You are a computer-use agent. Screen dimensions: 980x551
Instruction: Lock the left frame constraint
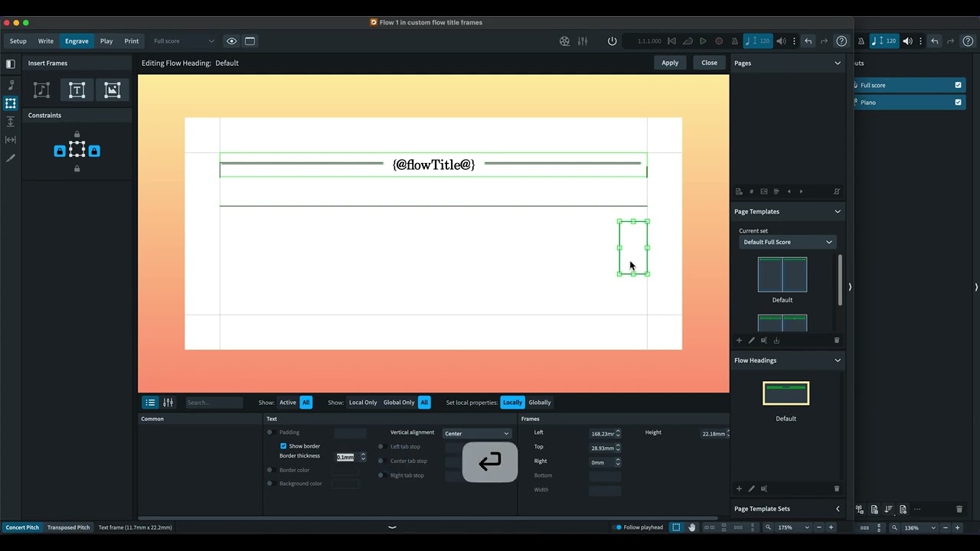60,152
